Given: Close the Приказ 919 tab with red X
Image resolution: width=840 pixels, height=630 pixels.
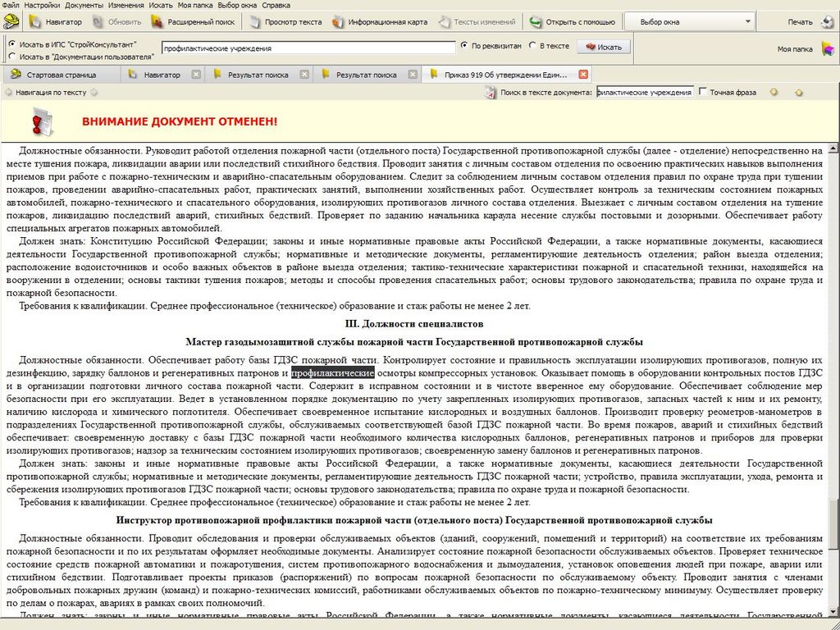Looking at the screenshot, I should coord(583,75).
